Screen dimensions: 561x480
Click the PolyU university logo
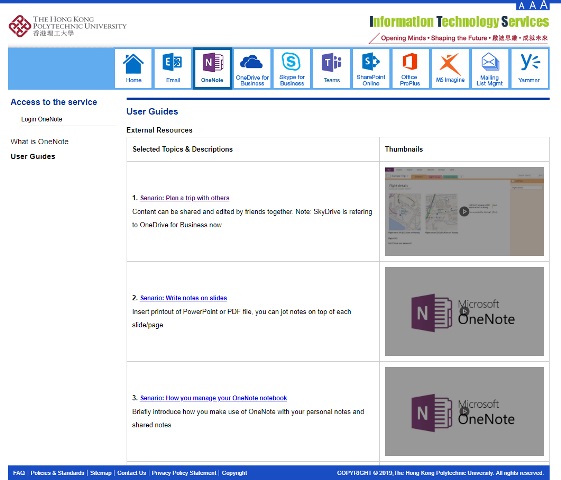pos(68,26)
